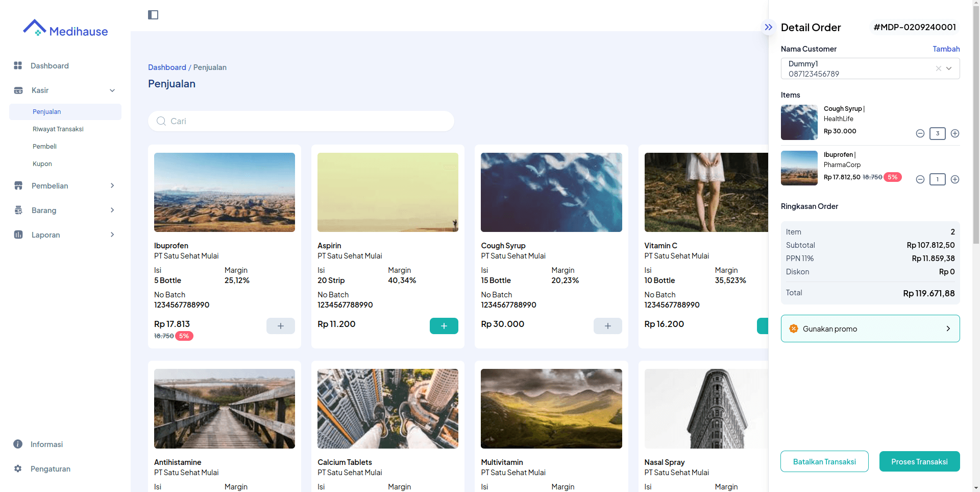Click Tambah customer link
The width and height of the screenshot is (980, 492).
946,49
